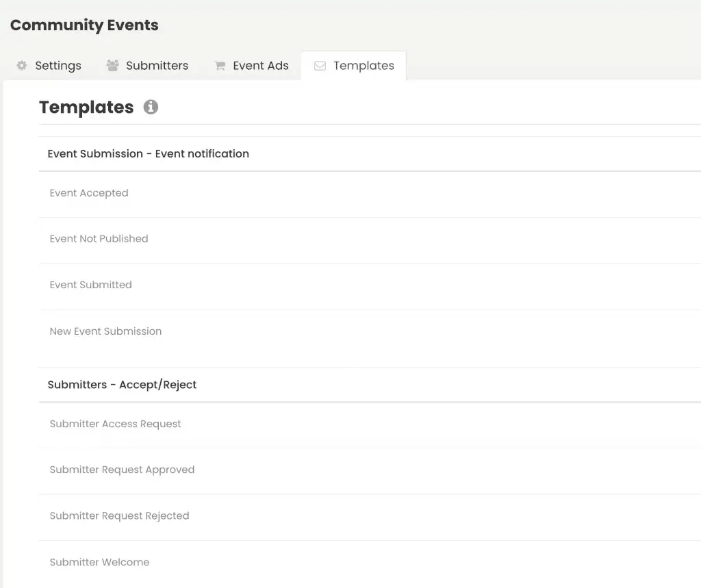The image size is (701, 588).
Task: Open the Submitters tab
Action: click(147, 66)
